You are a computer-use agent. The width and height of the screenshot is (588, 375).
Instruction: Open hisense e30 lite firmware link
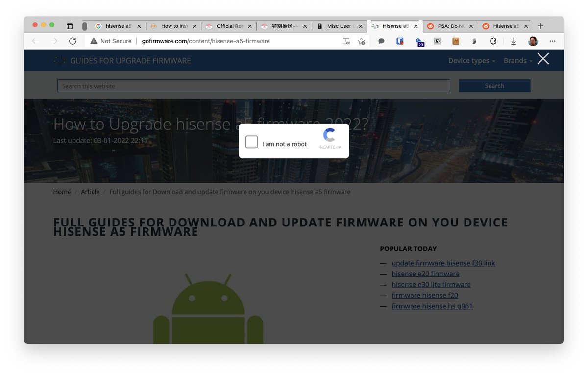coord(431,285)
